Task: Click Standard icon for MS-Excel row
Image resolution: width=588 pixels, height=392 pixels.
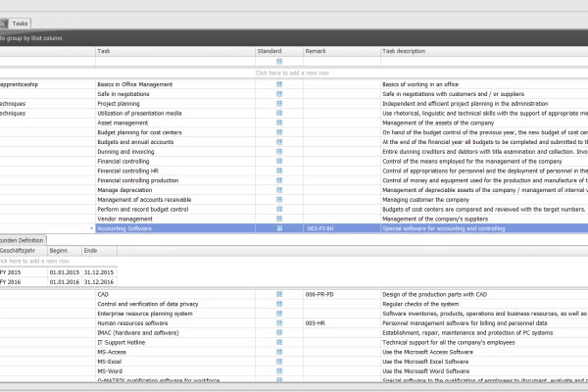Action: [x=279, y=361]
